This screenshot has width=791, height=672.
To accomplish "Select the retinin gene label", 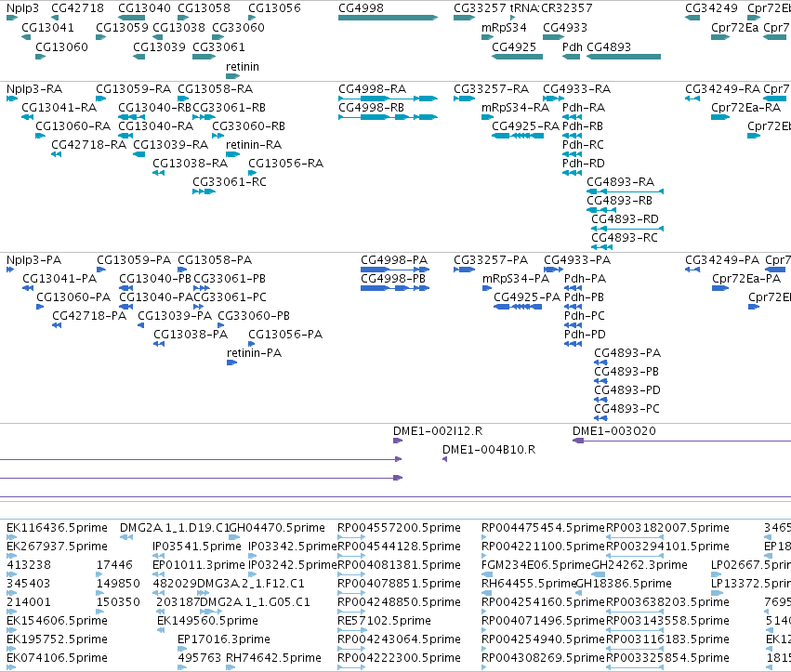I will click(243, 67).
